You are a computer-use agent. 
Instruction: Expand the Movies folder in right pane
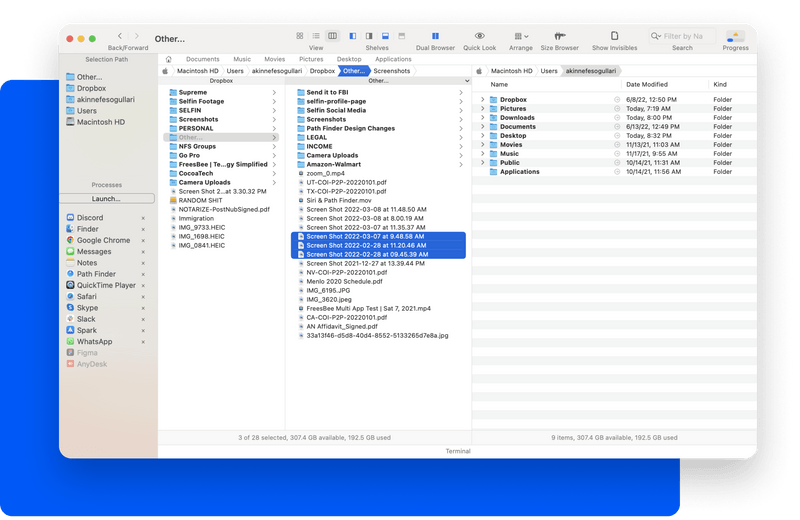tap(482, 145)
